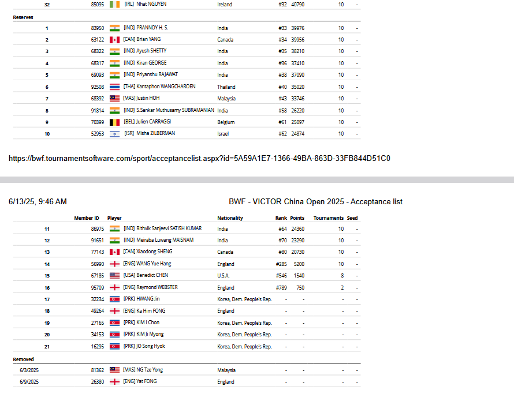Click the Points column header

(297, 218)
